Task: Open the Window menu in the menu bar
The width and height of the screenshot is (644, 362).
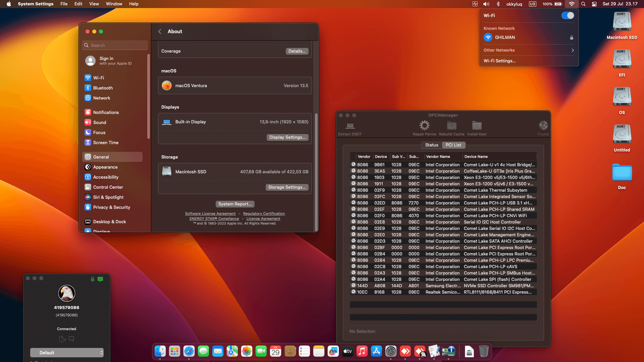Action: (x=114, y=4)
